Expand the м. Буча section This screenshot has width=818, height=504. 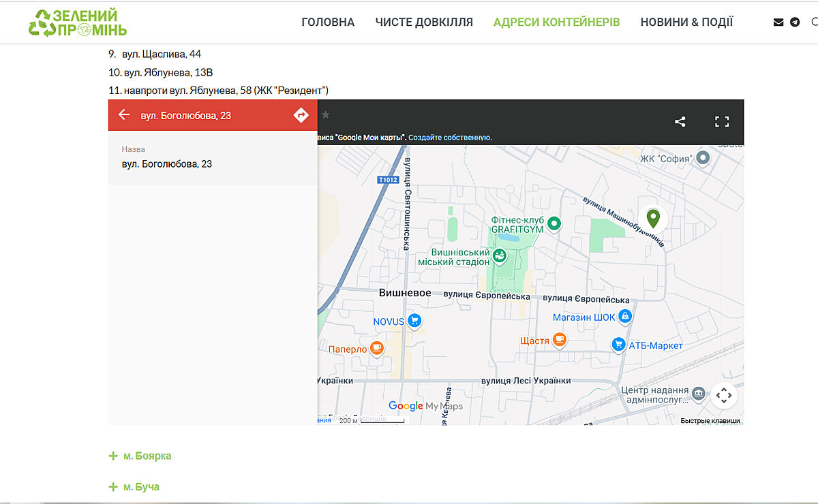click(x=134, y=487)
